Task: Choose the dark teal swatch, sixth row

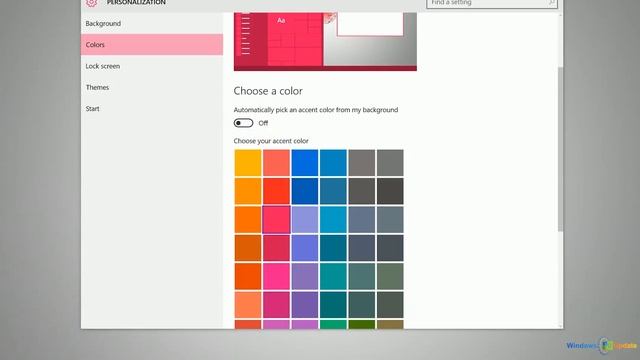Action: [x=333, y=304]
